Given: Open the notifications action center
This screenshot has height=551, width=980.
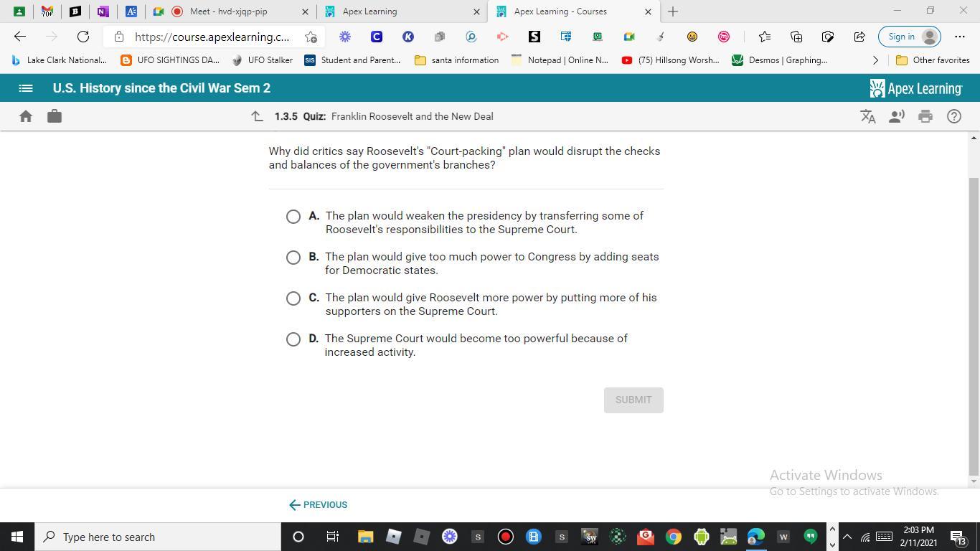Looking at the screenshot, I should [958, 537].
